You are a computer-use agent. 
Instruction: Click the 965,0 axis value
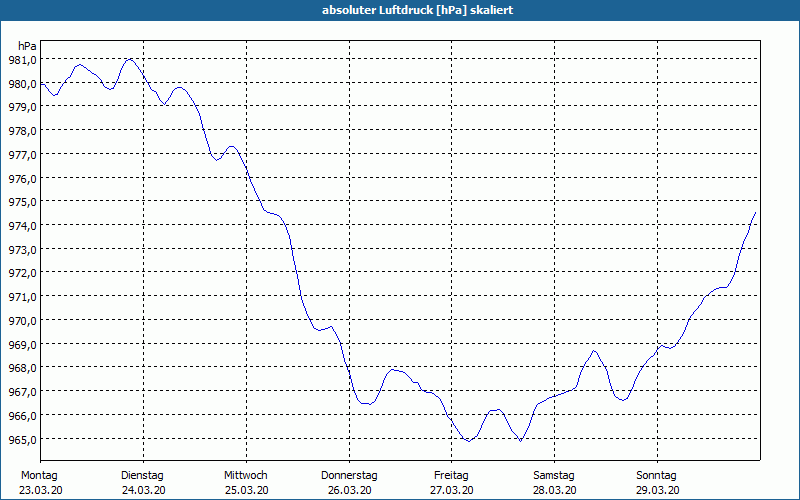(x=22, y=439)
